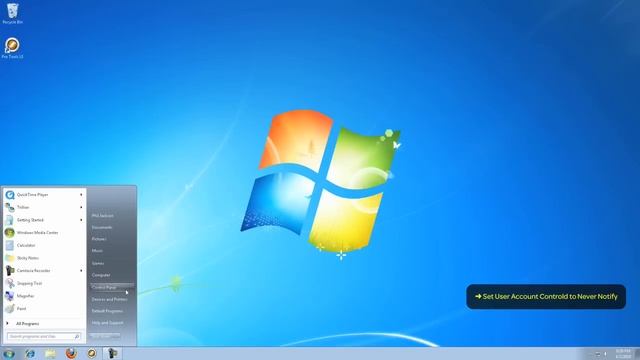Click the clock and date in taskbar
Screen dimensions: 640x360
(x=623, y=354)
